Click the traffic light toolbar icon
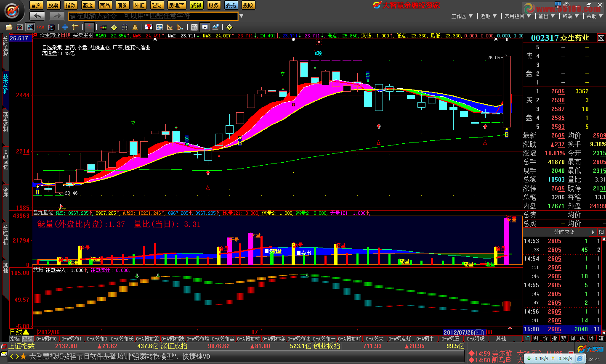 (103, 27)
